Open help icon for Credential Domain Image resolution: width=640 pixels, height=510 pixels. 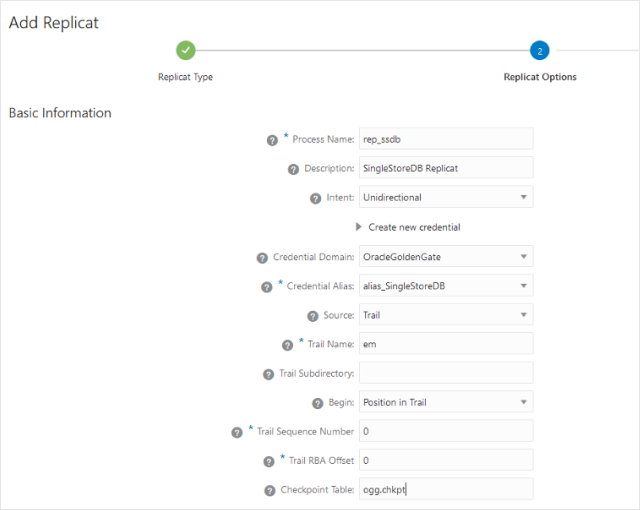click(262, 258)
